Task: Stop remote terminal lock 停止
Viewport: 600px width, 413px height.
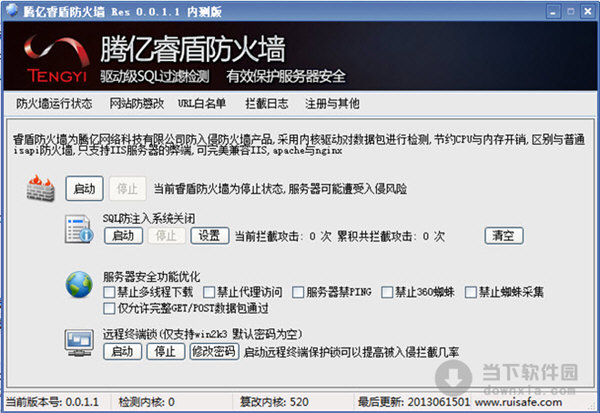Action: 166,351
